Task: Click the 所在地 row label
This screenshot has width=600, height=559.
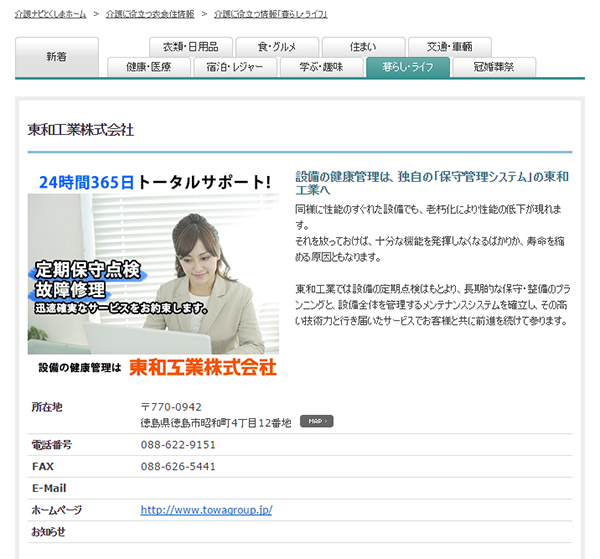Action: coord(47,407)
